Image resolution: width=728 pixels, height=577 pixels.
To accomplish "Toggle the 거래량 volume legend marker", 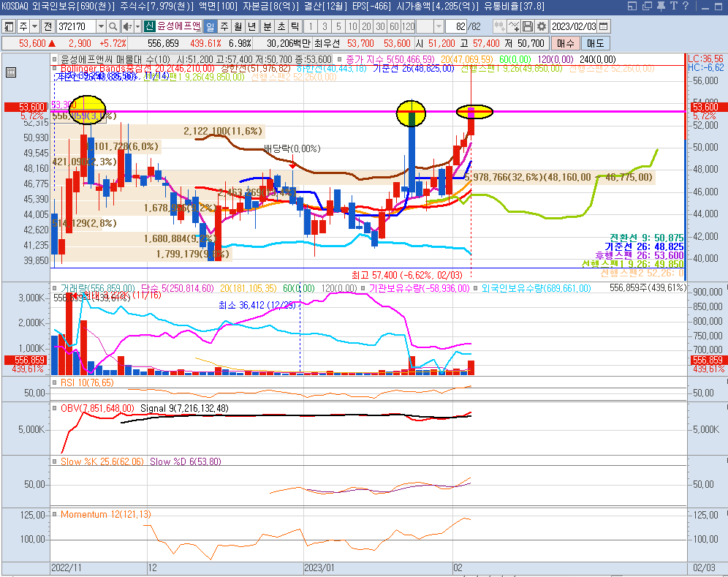I will point(55,288).
